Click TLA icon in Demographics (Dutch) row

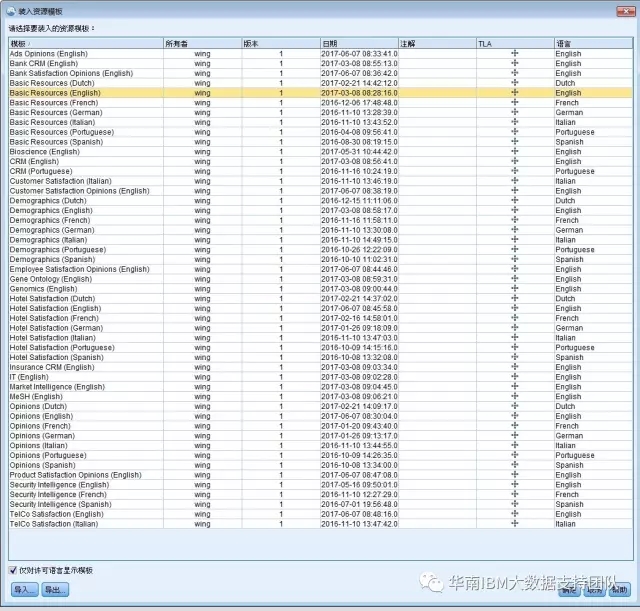(515, 200)
